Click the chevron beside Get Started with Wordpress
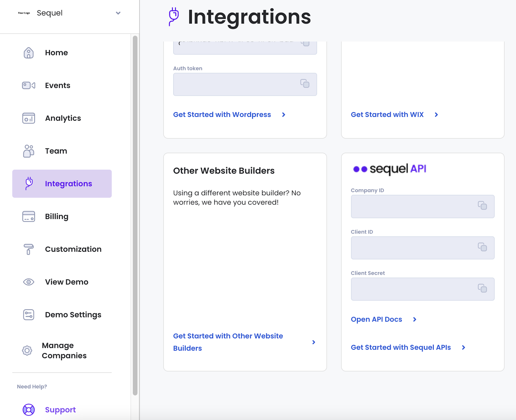Viewport: 516px width, 420px height. (x=283, y=115)
